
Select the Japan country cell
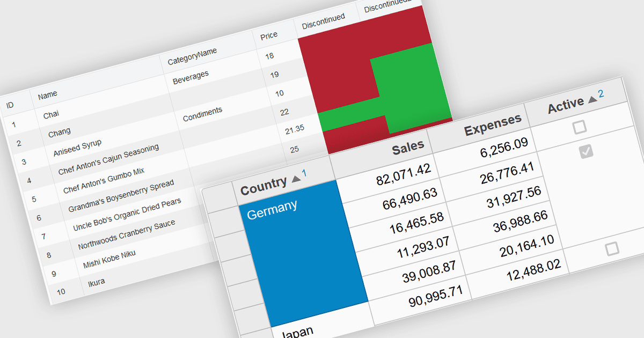point(297,332)
